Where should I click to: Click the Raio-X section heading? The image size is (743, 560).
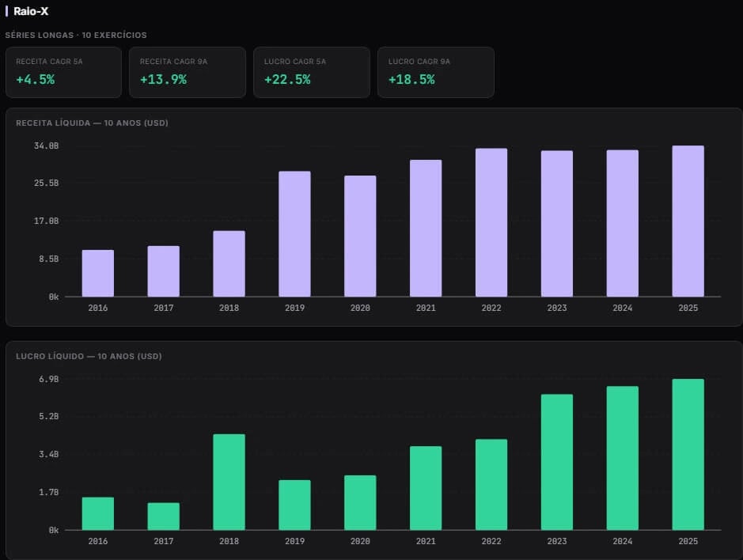[x=31, y=11]
